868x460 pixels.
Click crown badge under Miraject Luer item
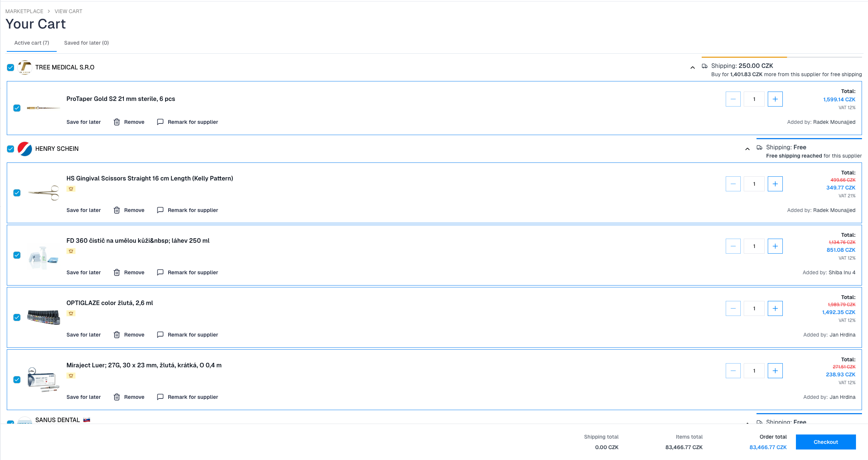[x=71, y=376]
